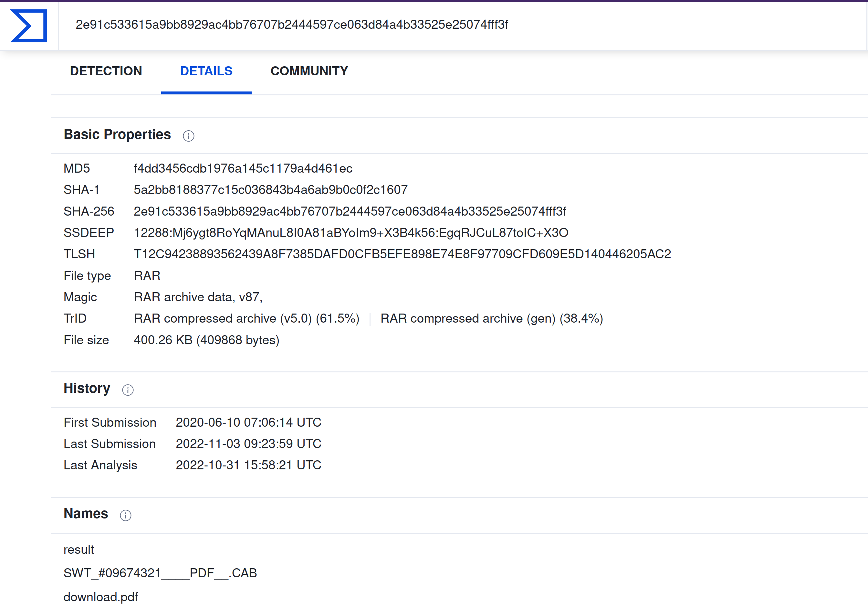Open the Basic Properties info icon
Image resolution: width=868 pixels, height=609 pixels.
(x=189, y=136)
